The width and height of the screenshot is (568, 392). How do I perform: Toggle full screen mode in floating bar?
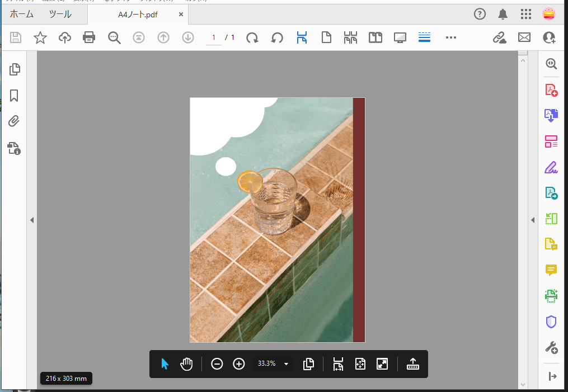[382, 364]
